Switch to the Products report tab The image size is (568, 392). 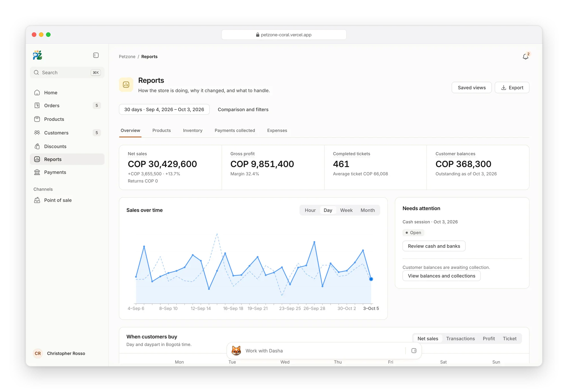[x=162, y=130]
